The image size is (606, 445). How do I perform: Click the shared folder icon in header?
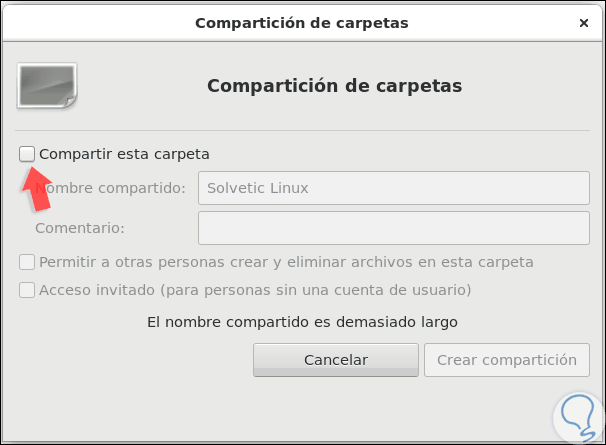(47, 85)
